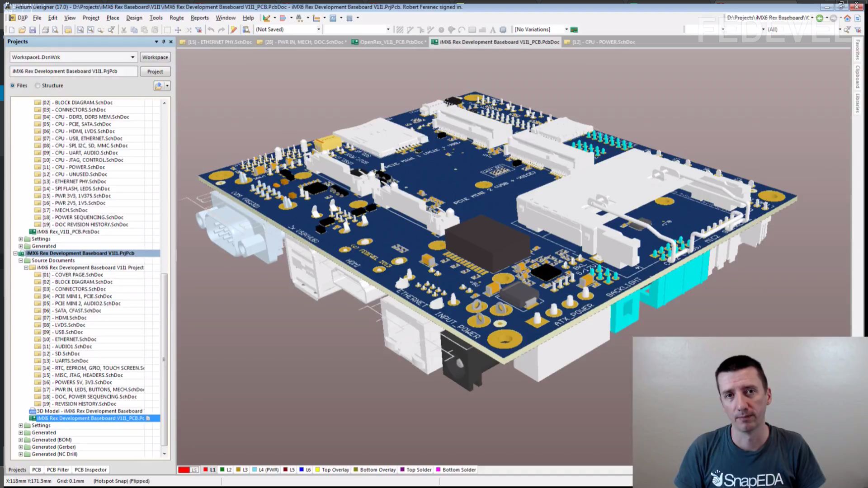Switch to the ETHERNET PHY.SchDoc tab
Image resolution: width=868 pixels, height=488 pixels.
click(219, 42)
